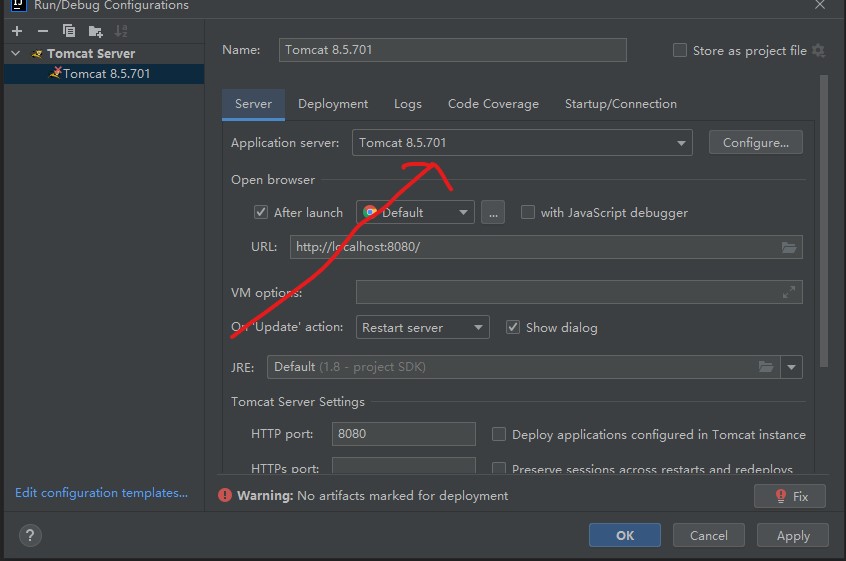The image size is (846, 561).
Task: Enable Store as project file
Action: click(x=680, y=51)
